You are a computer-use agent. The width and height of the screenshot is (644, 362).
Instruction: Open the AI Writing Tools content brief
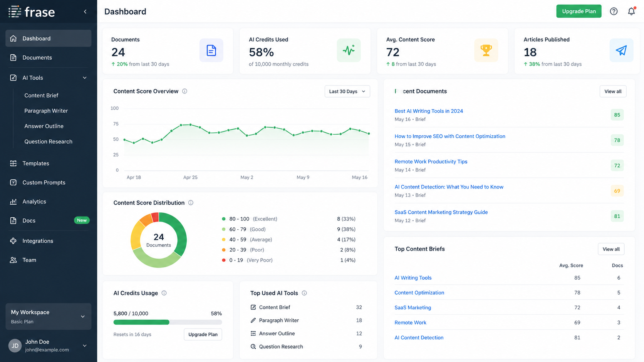(x=413, y=278)
